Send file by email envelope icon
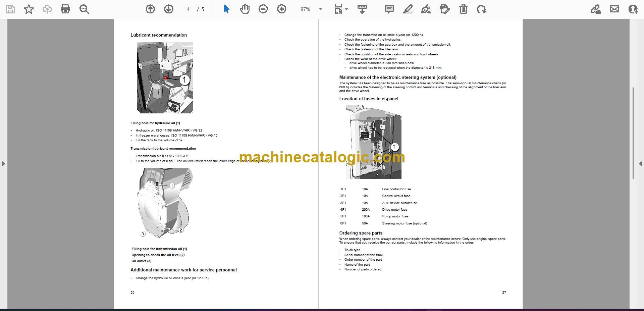The image size is (644, 311). coord(614,9)
